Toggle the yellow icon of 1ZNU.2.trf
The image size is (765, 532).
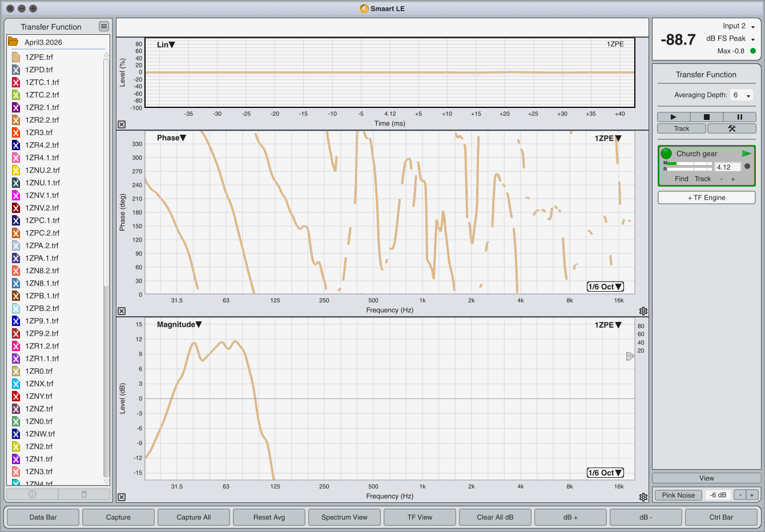[x=16, y=170]
